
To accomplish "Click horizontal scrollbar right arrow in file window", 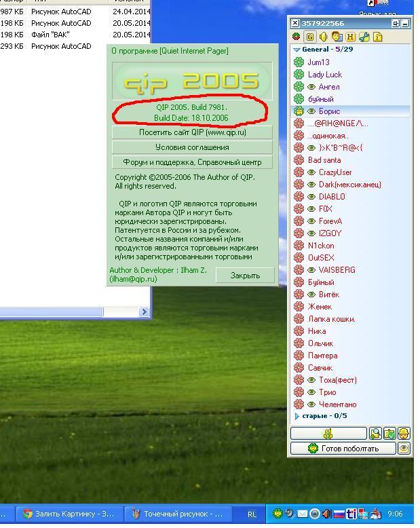I will [144, 312].
